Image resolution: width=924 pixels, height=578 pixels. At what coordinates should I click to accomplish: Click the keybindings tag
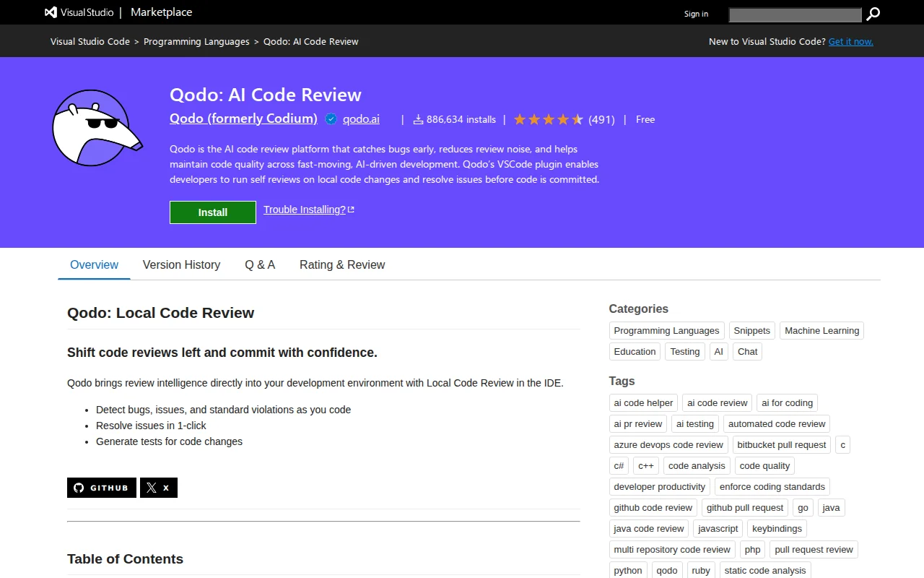[777, 529]
